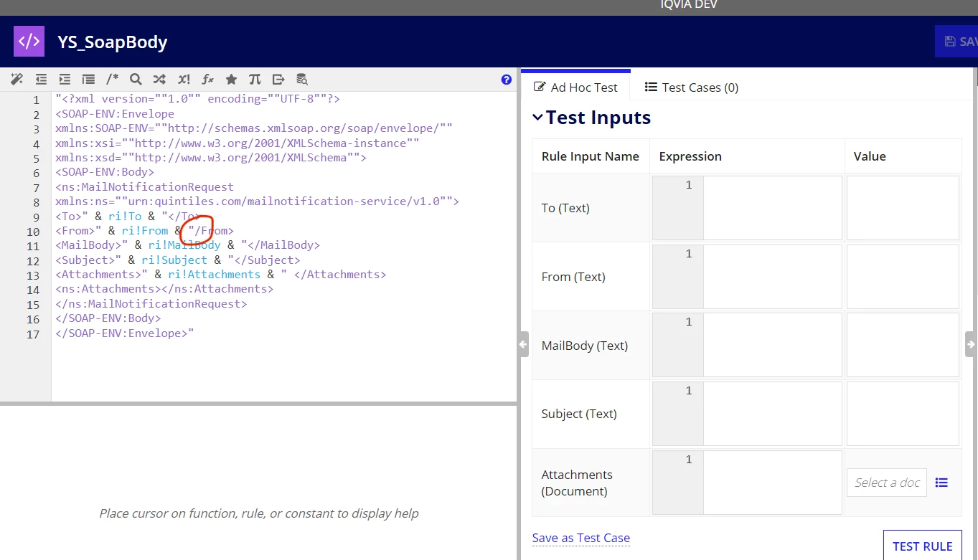Click the TEST RULE button
This screenshot has height=560, width=978.
(922, 546)
